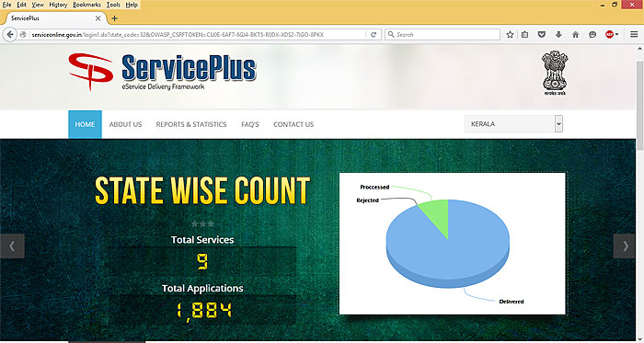Screen dimensions: 644x343
Task: Click the Total Services count 9
Action: click(202, 262)
